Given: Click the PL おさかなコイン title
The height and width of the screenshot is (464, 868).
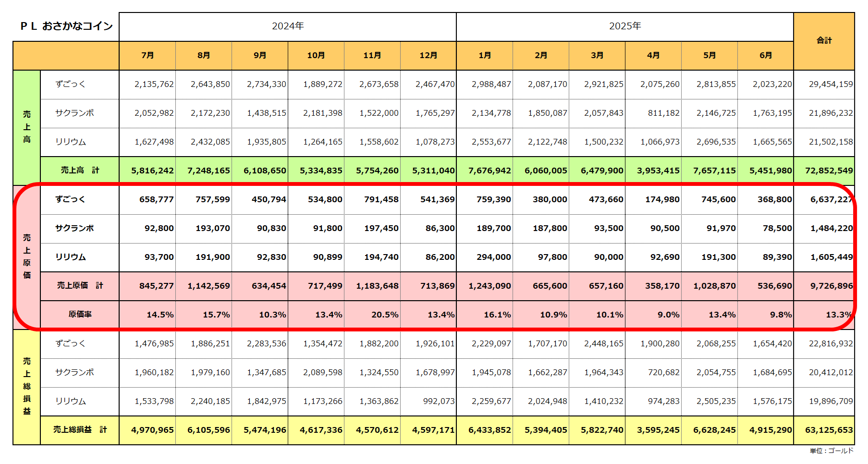Looking at the screenshot, I should [66, 26].
